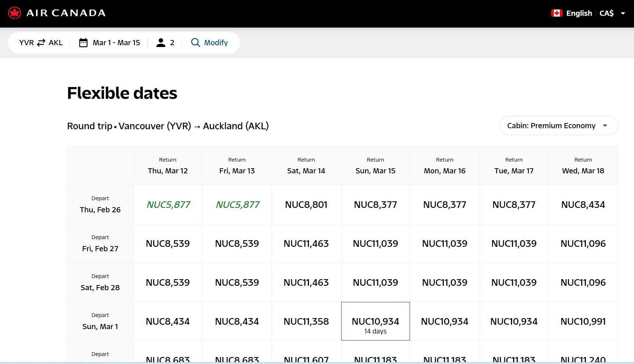The image size is (634, 364).
Task: Open the language and currency dropdown arrow
Action: click(x=623, y=13)
